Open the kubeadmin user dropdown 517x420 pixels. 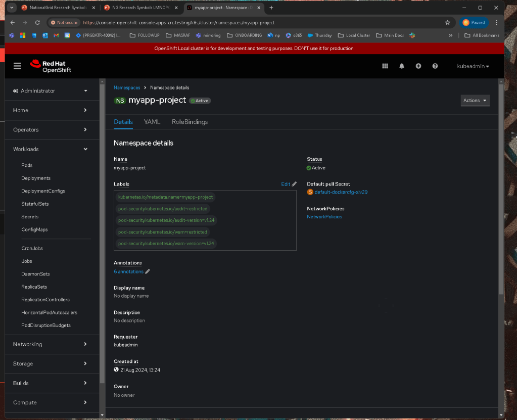473,66
